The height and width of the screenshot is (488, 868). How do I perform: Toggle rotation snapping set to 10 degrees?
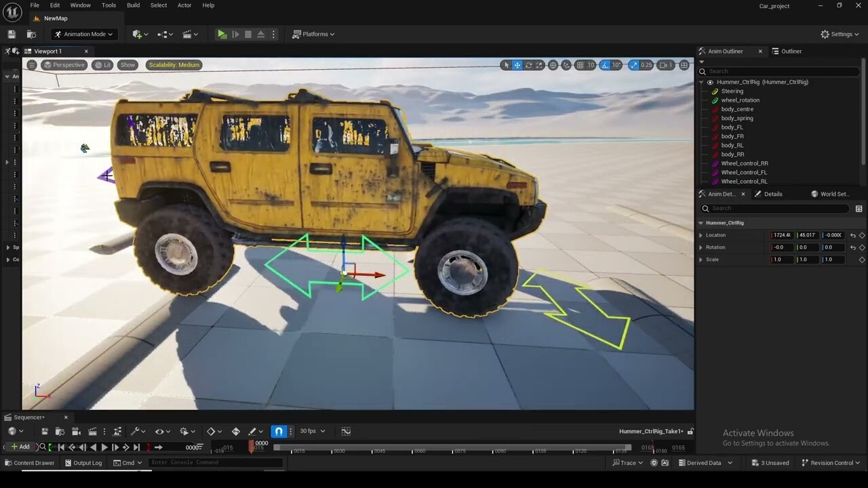click(606, 65)
